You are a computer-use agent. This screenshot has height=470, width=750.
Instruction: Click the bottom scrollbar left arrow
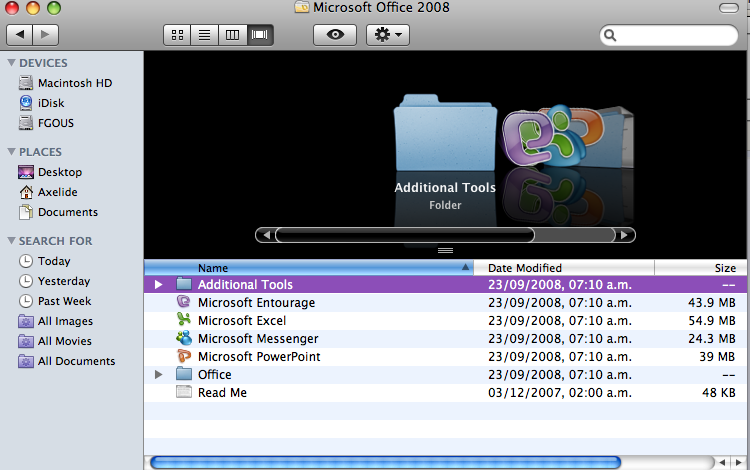point(722,462)
